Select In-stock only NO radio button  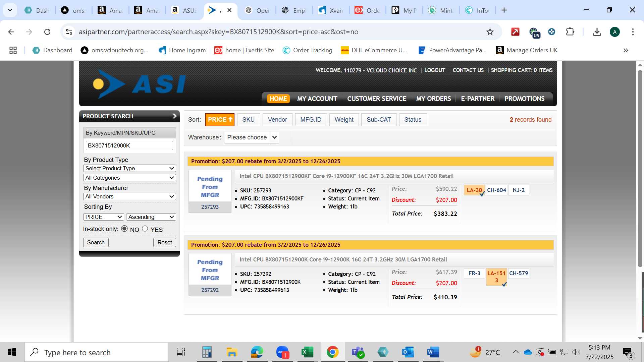pos(124,229)
